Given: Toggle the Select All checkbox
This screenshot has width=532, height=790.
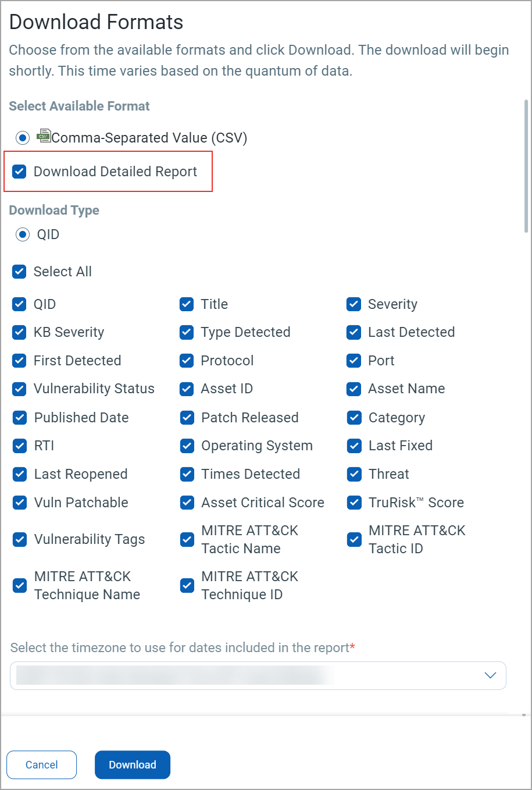Looking at the screenshot, I should click(x=20, y=272).
